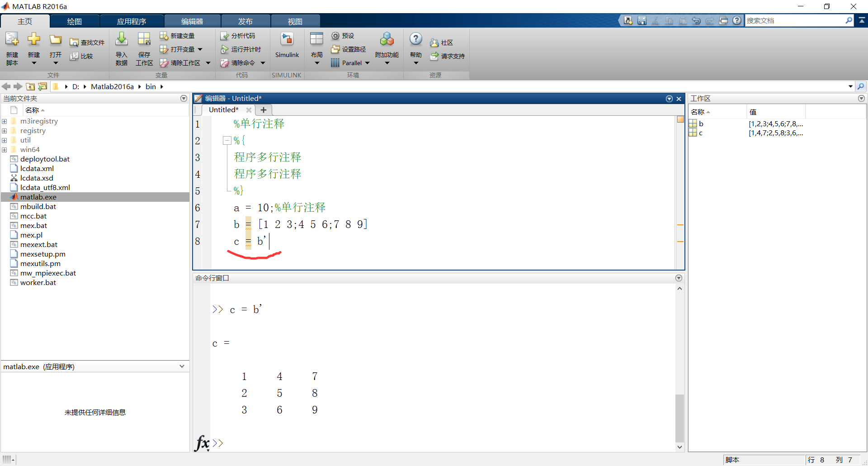Open Community (社区) link

pyautogui.click(x=441, y=43)
